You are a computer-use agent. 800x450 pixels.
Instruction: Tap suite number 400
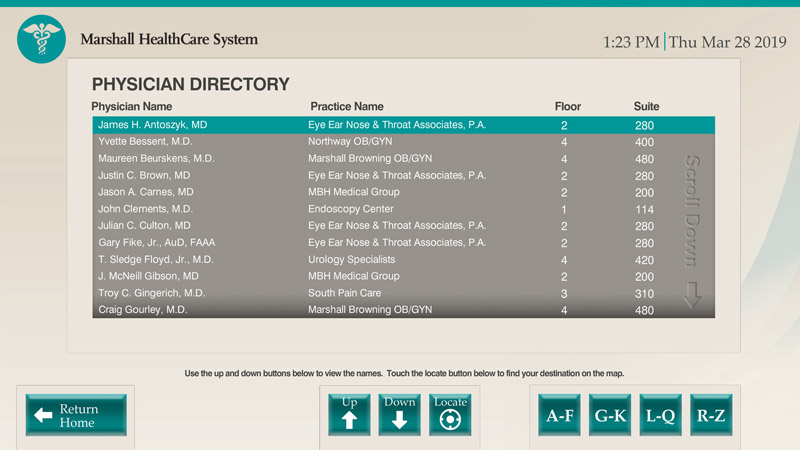coord(644,142)
